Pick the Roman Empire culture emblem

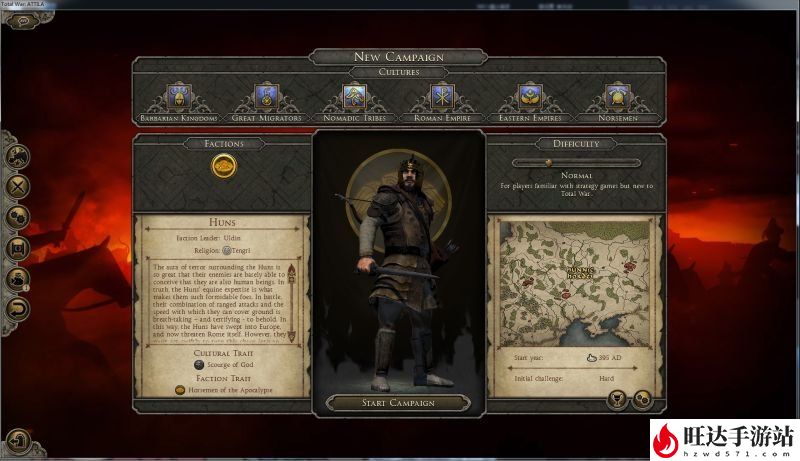442,97
